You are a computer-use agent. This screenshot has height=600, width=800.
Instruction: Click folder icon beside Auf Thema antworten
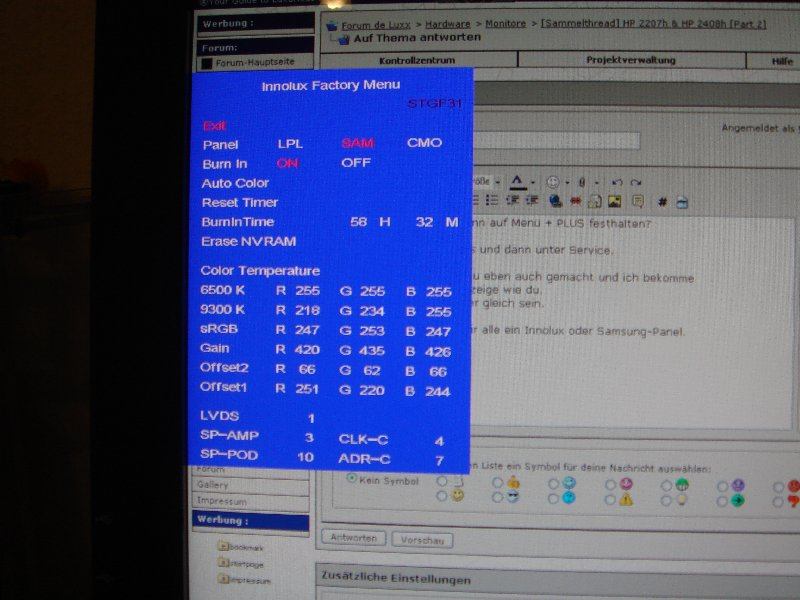pyautogui.click(x=342, y=39)
